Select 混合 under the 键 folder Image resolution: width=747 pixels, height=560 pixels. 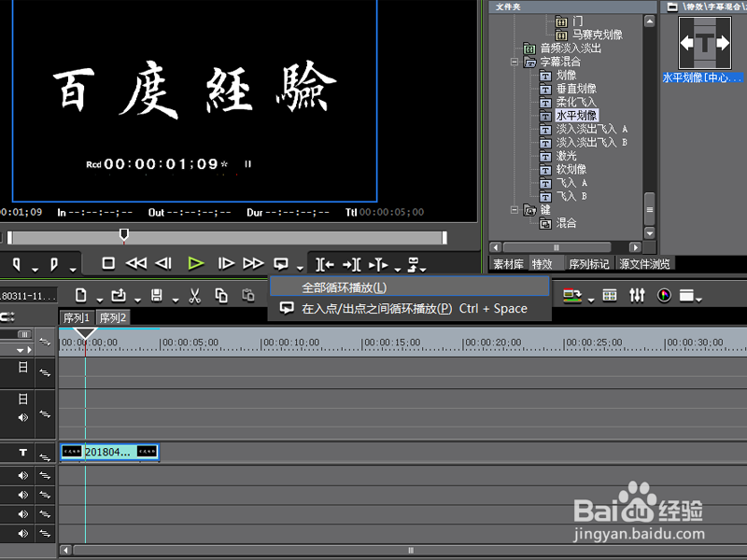pos(566,223)
